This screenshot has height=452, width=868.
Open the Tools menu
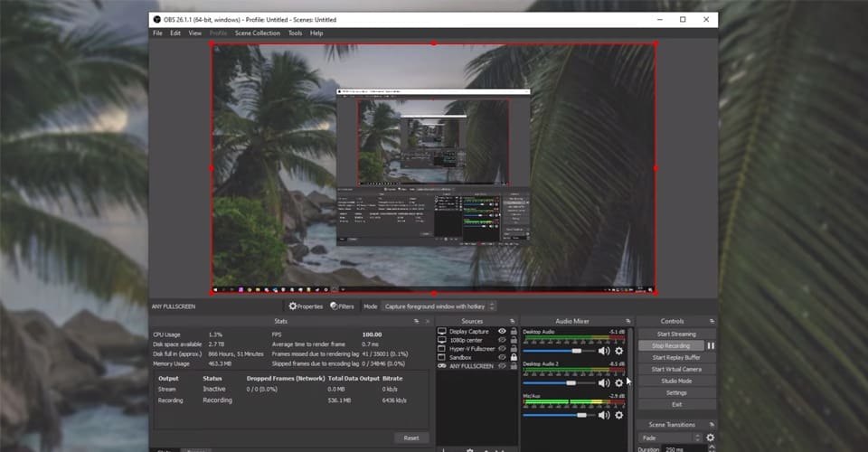point(295,33)
